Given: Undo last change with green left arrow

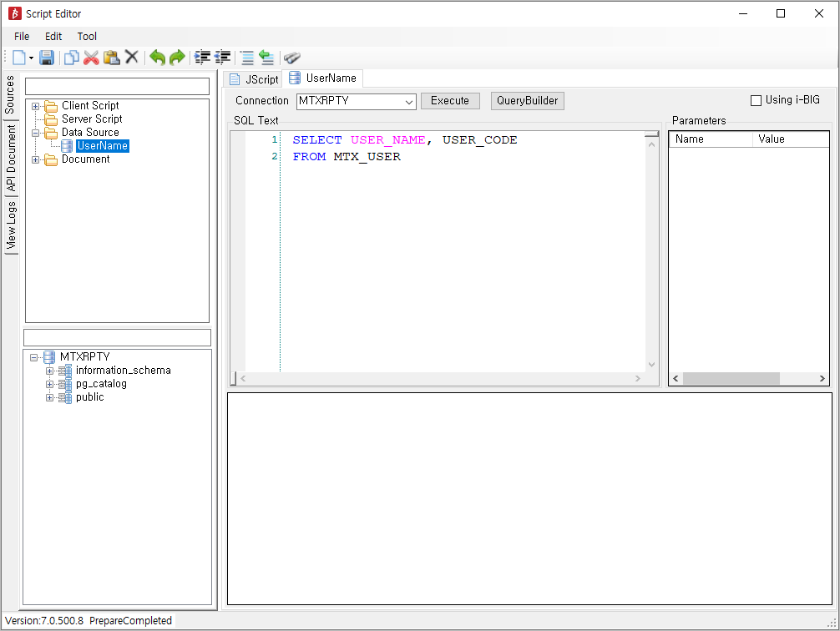Looking at the screenshot, I should (x=157, y=58).
